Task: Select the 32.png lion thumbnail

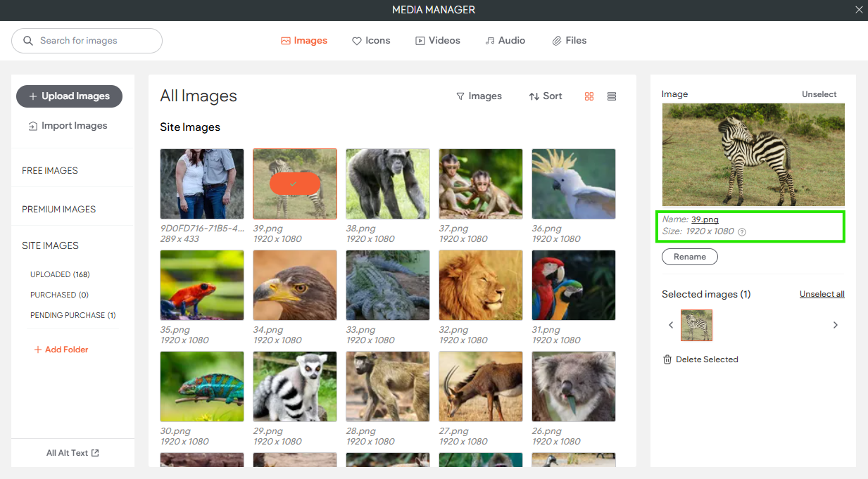Action: pos(481,285)
